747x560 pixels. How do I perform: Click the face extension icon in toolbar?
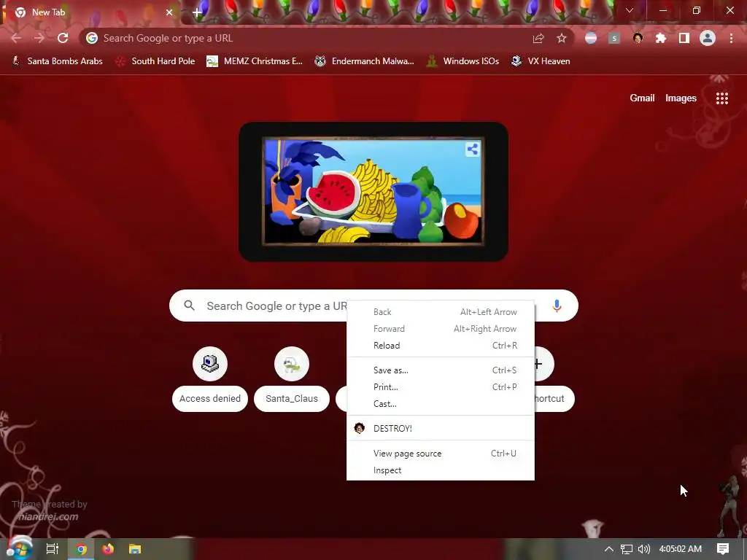[x=638, y=38]
